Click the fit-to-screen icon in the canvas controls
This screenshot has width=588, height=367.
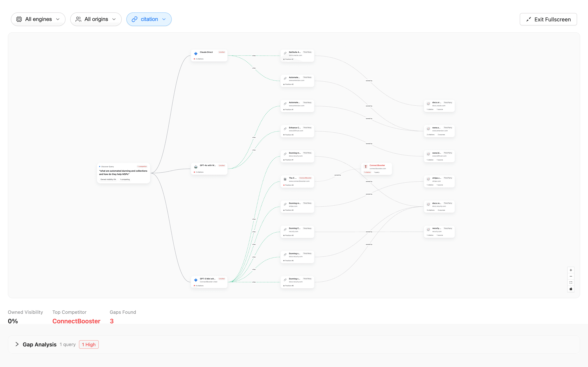point(571,282)
